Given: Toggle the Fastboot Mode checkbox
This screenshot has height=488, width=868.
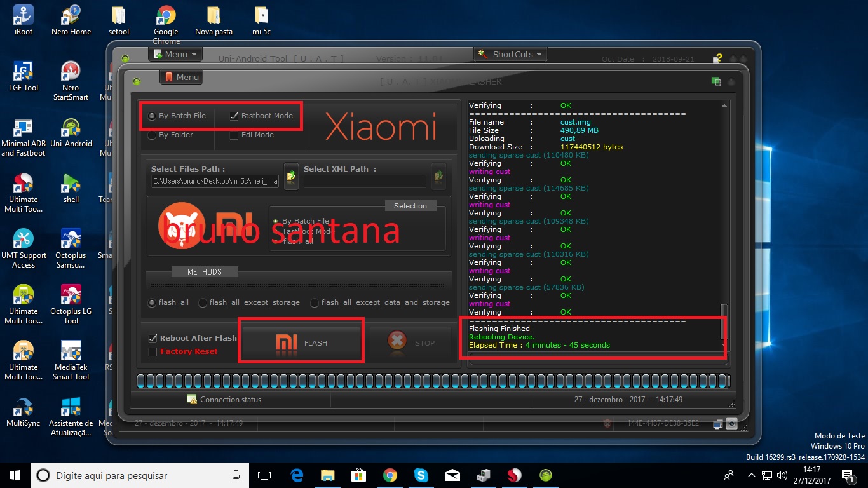Looking at the screenshot, I should tap(234, 116).
